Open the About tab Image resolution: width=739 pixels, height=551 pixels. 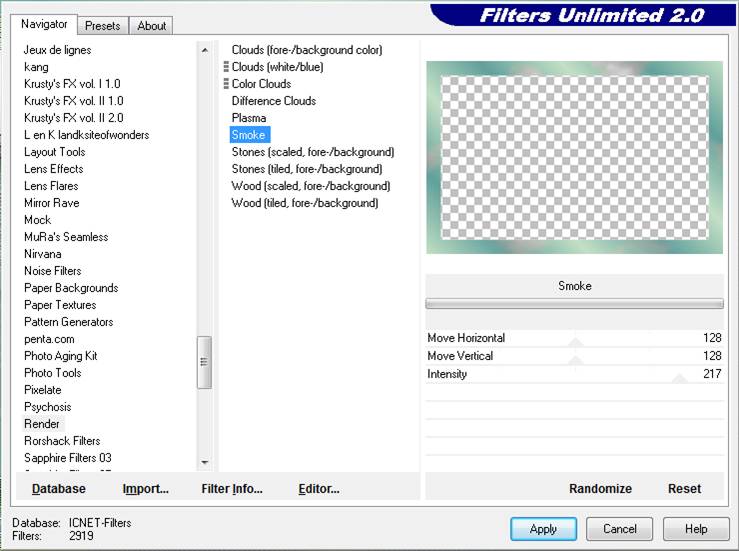[x=152, y=26]
